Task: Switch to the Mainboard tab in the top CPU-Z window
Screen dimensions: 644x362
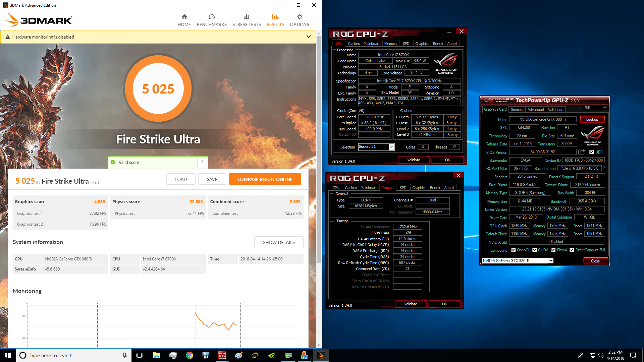Action: (x=372, y=44)
